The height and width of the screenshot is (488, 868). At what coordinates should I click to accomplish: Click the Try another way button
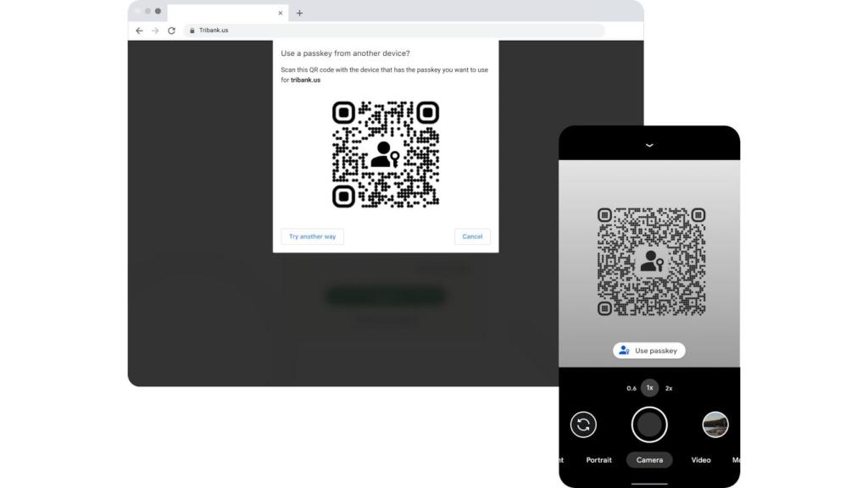coord(312,236)
